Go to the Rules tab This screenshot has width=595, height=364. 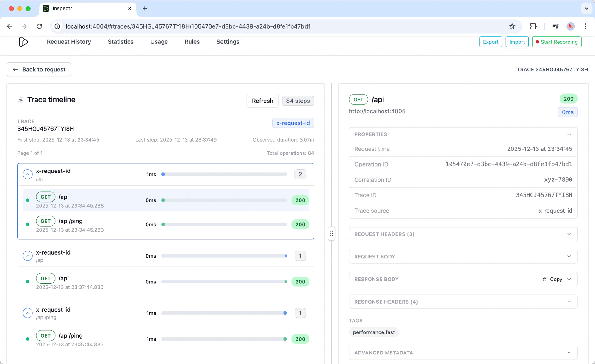192,42
